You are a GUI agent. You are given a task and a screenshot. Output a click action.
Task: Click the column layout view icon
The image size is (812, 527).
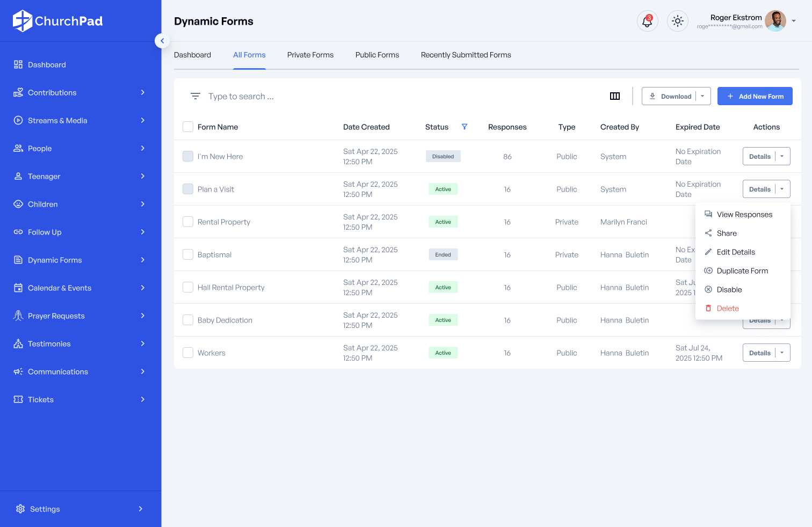[615, 96]
